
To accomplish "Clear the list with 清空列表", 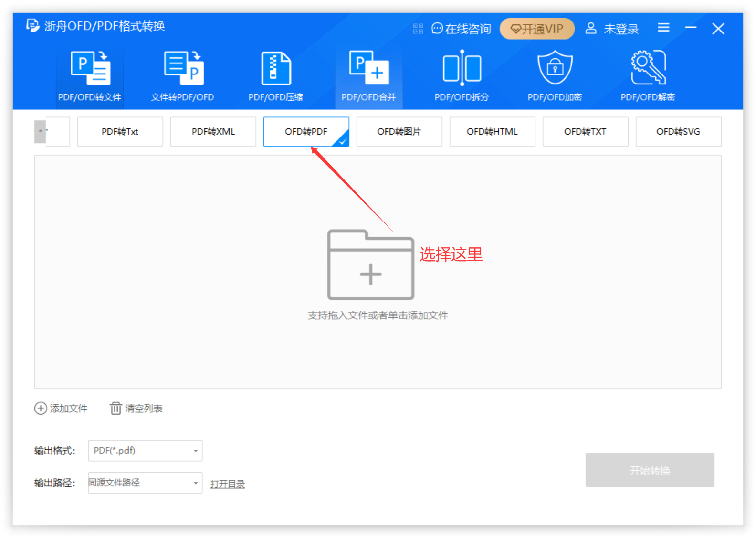I will pyautogui.click(x=136, y=409).
